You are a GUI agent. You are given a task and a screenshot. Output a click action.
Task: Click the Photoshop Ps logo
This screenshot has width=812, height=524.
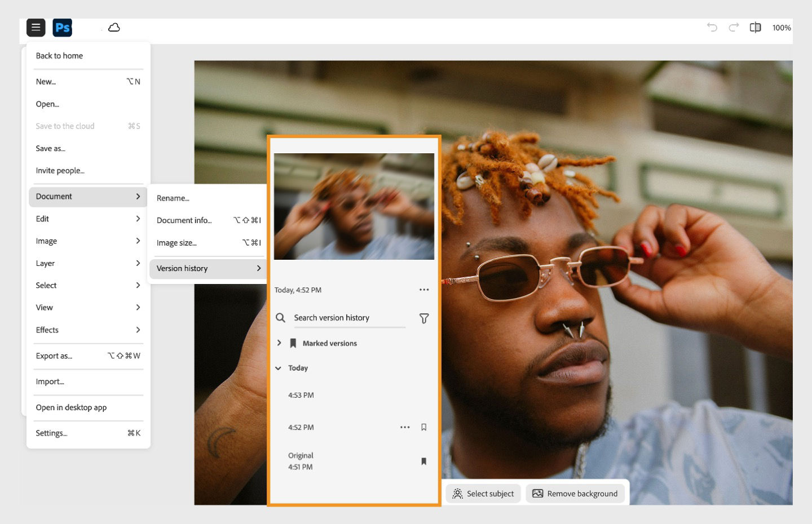[x=62, y=27]
